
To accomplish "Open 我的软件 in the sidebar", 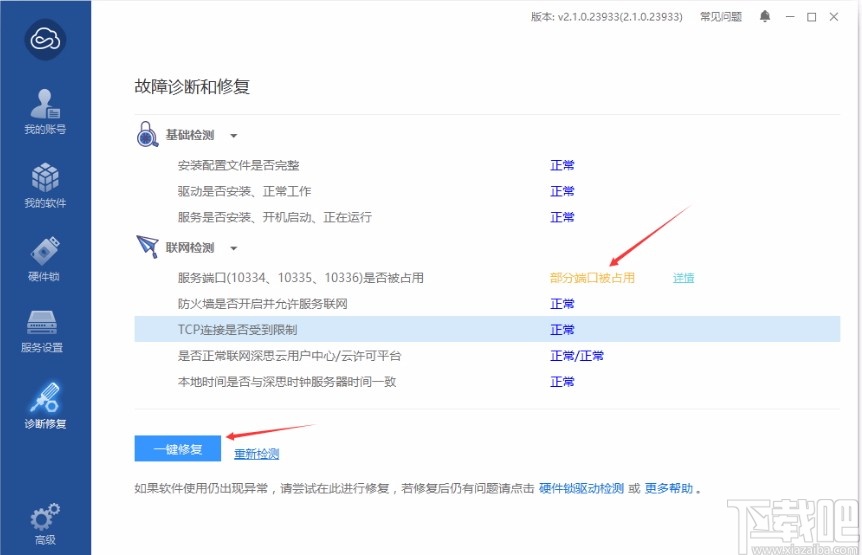I will click(x=45, y=185).
